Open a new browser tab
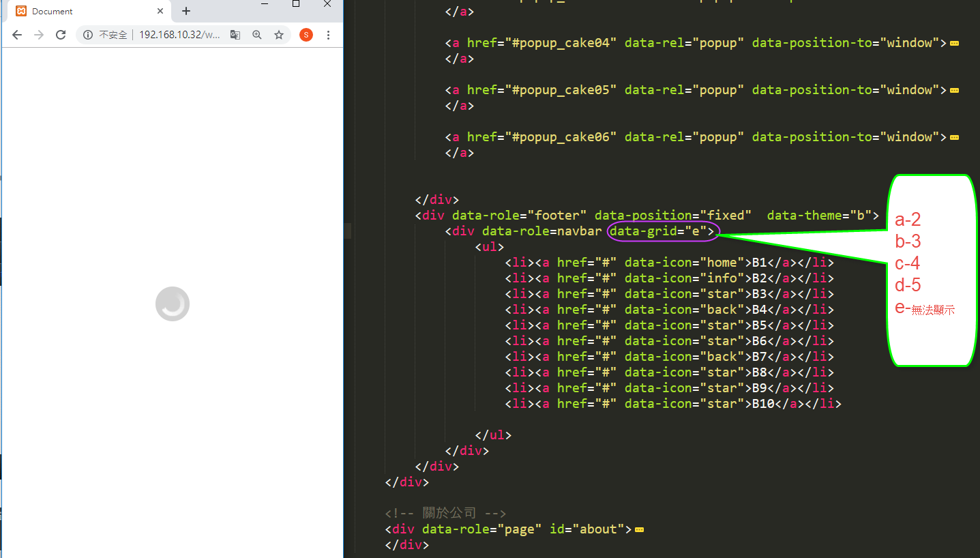The image size is (980, 558). pyautogui.click(x=186, y=12)
